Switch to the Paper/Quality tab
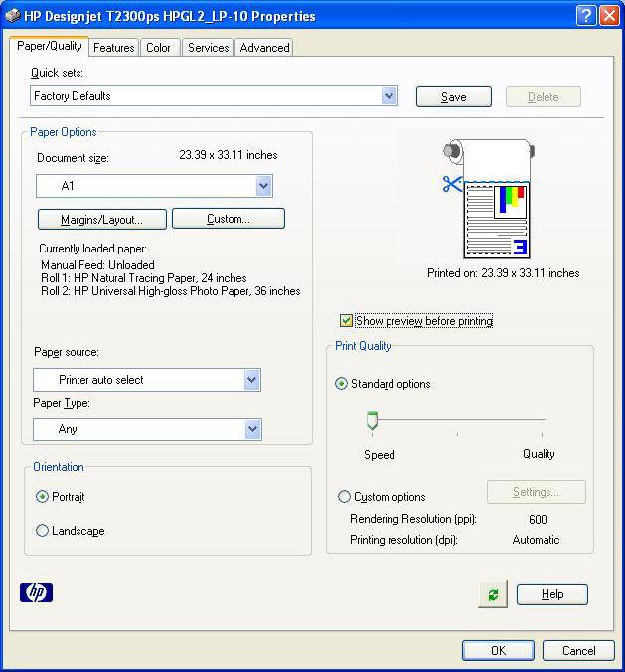The width and height of the screenshot is (625, 672). click(50, 46)
